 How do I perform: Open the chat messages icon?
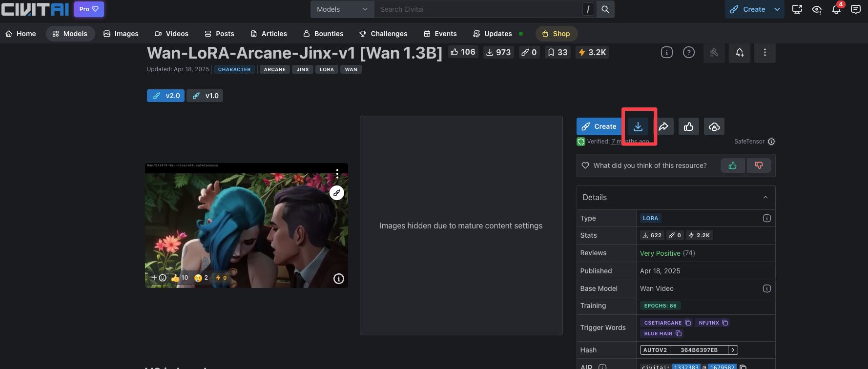pyautogui.click(x=856, y=9)
